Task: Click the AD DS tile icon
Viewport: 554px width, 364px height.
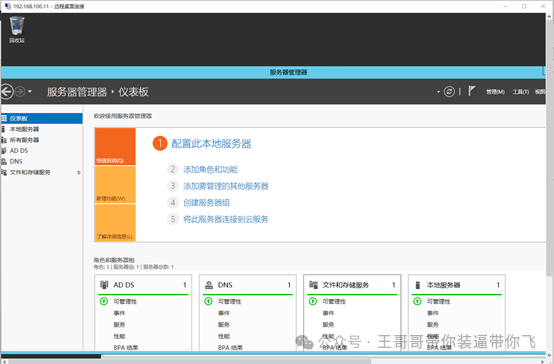Action: click(104, 285)
